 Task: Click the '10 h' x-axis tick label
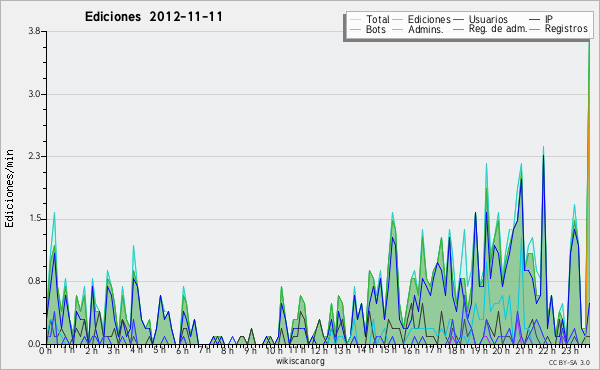tap(274, 351)
